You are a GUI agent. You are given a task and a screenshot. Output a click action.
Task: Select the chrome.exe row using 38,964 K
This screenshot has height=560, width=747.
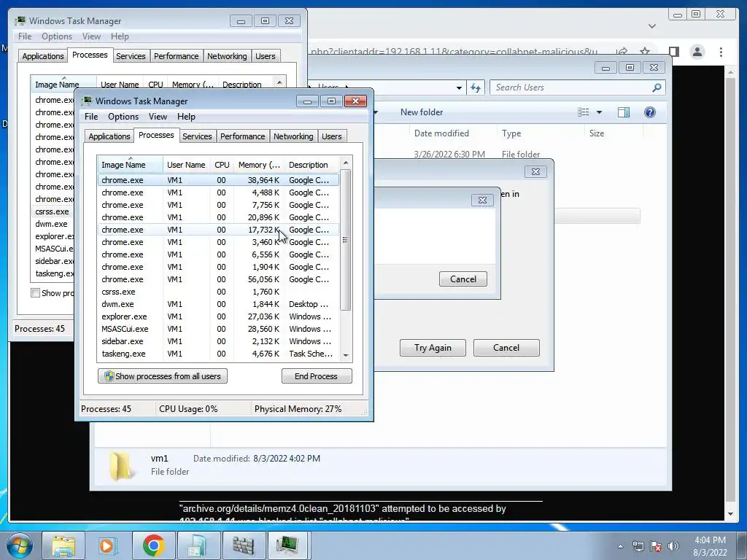[218, 180]
